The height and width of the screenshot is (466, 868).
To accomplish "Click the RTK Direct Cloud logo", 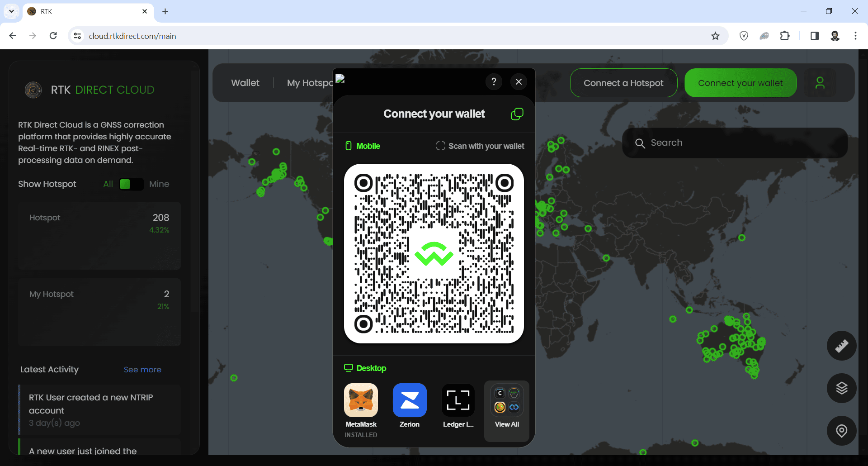I will click(x=33, y=90).
